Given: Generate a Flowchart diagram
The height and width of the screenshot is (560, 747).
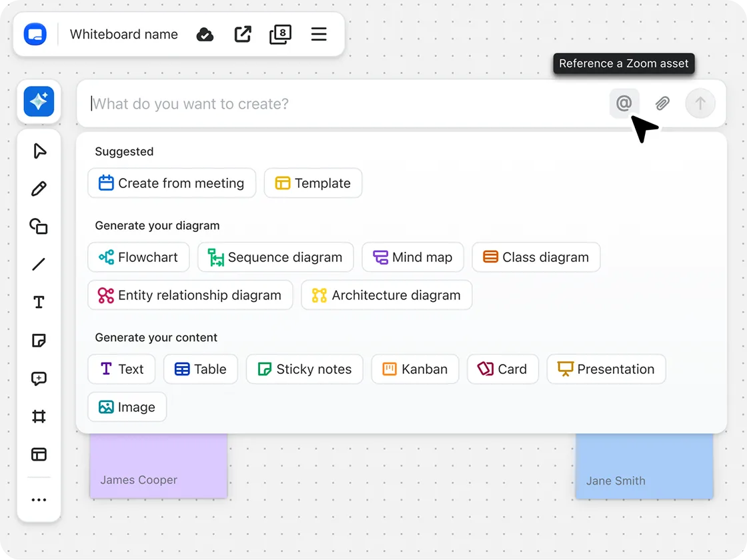Looking at the screenshot, I should pyautogui.click(x=138, y=257).
